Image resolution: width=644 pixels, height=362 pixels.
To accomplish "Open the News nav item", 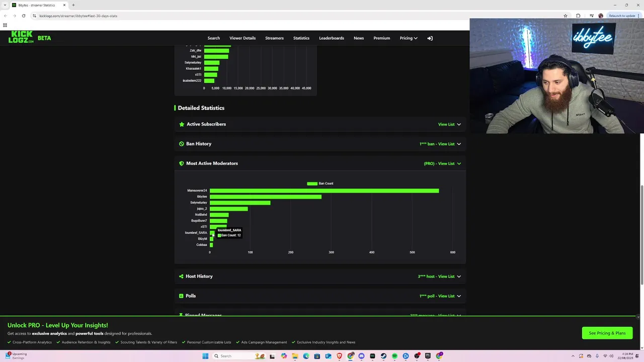I will coord(359,38).
